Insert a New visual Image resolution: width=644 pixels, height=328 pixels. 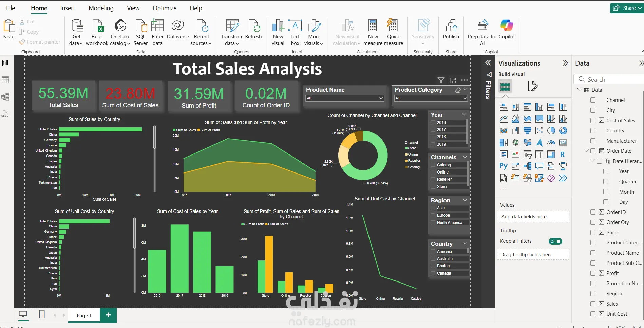click(x=278, y=33)
